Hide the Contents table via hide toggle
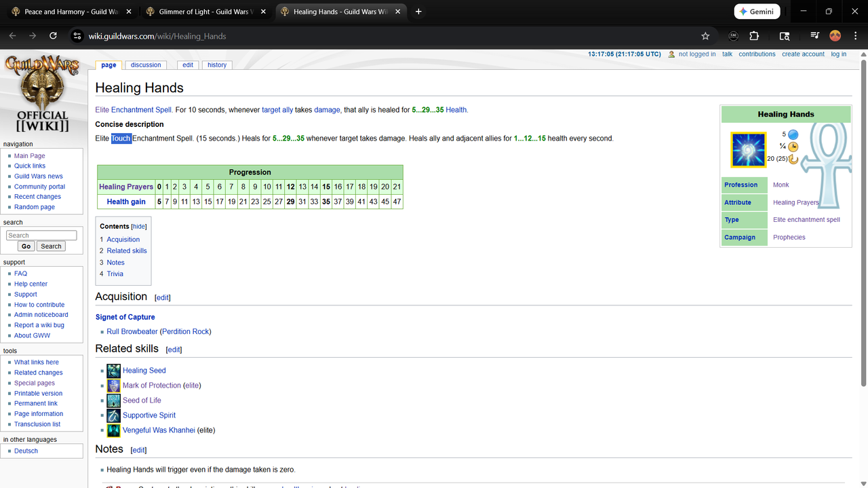The width and height of the screenshot is (868, 488). click(138, 227)
